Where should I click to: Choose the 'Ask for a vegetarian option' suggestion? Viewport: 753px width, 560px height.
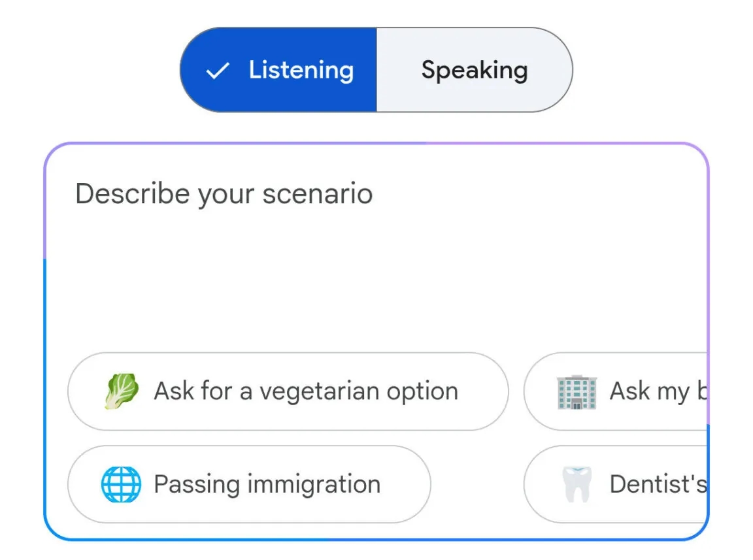pos(288,391)
